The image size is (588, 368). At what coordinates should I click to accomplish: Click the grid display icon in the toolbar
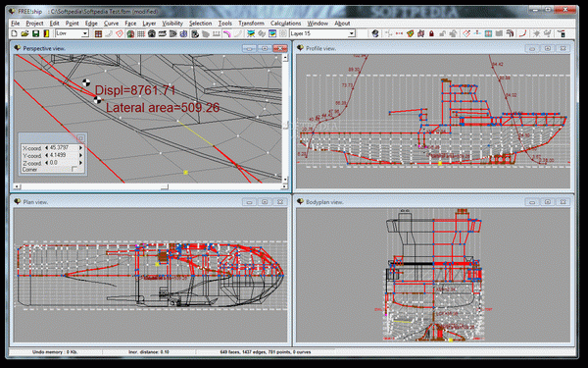[x=141, y=33]
